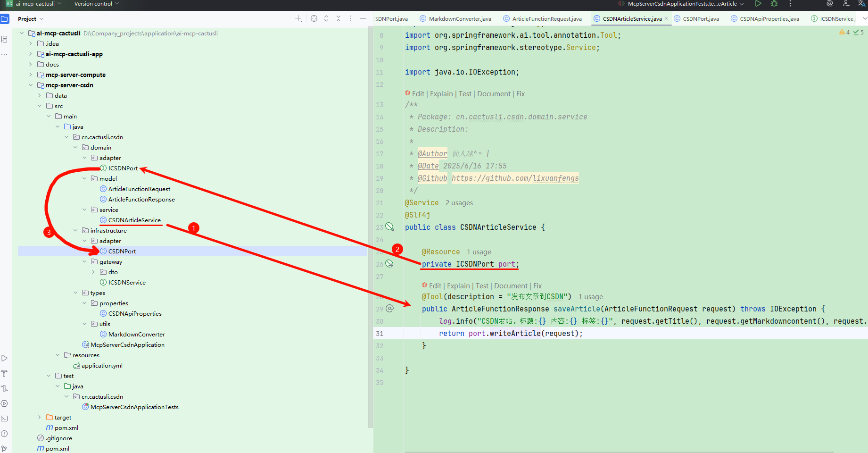Expand the mcp-server-compute module
Viewport: 868px width, 453px height.
click(31, 75)
